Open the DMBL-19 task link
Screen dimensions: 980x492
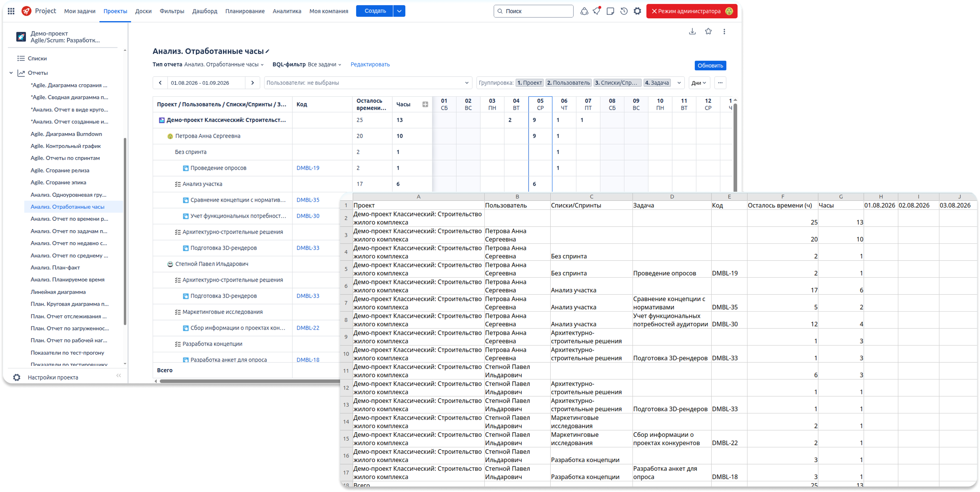(x=308, y=168)
